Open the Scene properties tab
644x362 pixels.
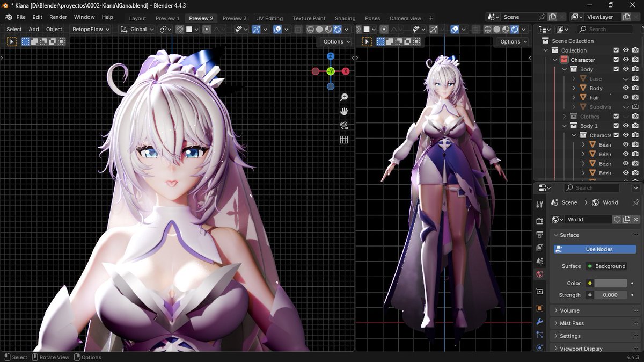click(540, 260)
